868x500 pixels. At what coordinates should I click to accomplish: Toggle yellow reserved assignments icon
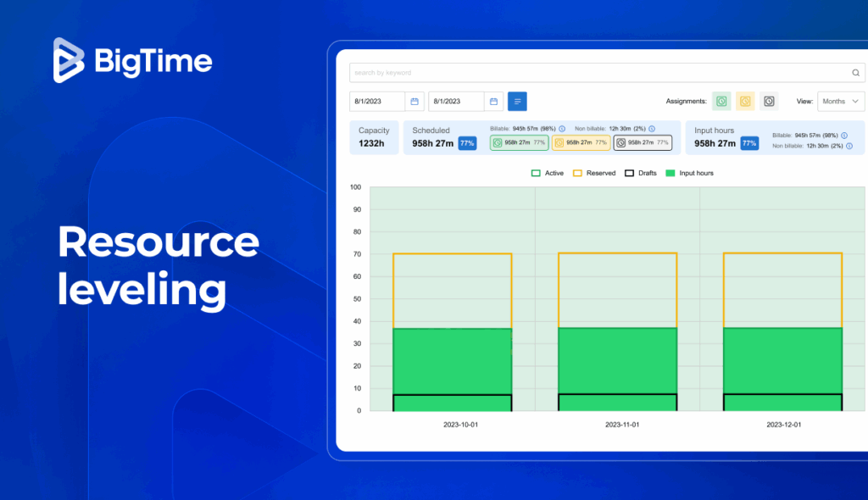[x=745, y=102]
